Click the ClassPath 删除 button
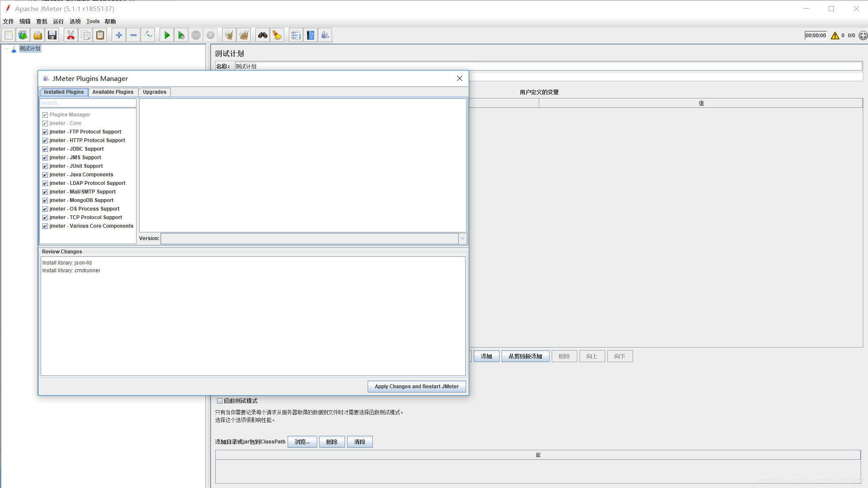 (332, 442)
